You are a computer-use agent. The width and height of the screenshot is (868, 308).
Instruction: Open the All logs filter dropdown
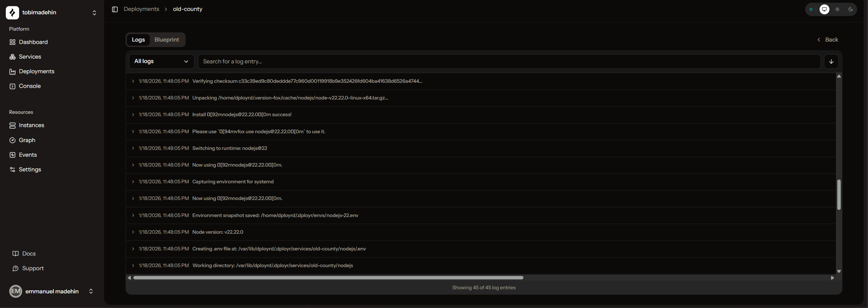coord(161,62)
